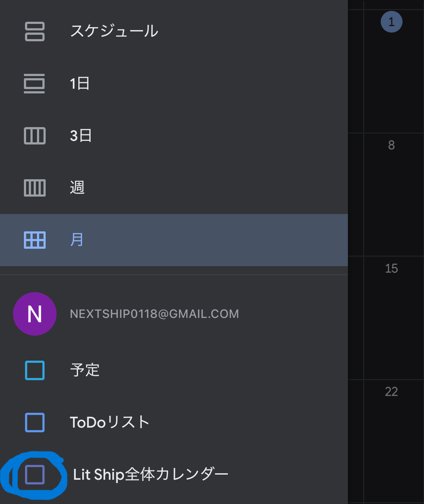This screenshot has width=424, height=504.
Task: Tap day 15 on the calendar grid
Action: click(392, 269)
